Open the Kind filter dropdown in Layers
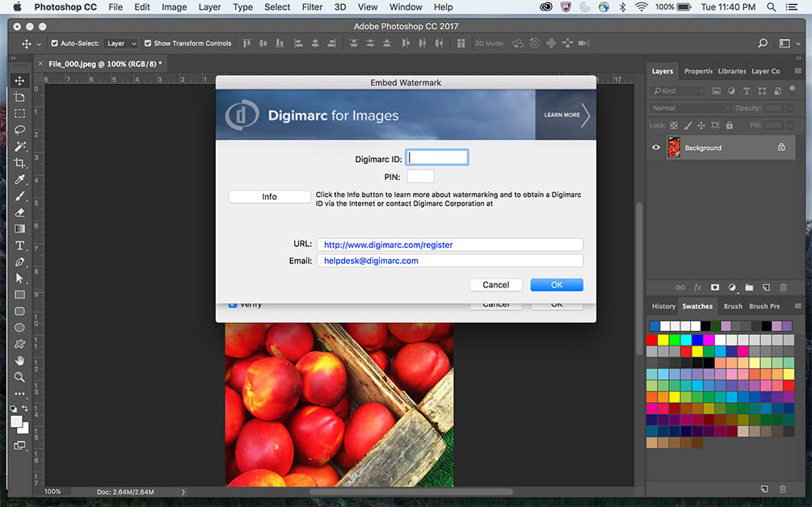This screenshot has height=507, width=812. [677, 91]
